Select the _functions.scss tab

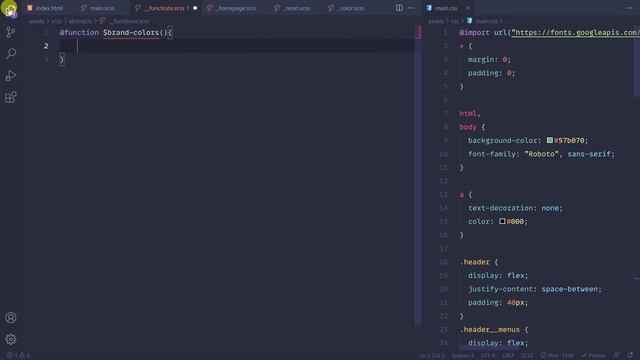[x=165, y=8]
